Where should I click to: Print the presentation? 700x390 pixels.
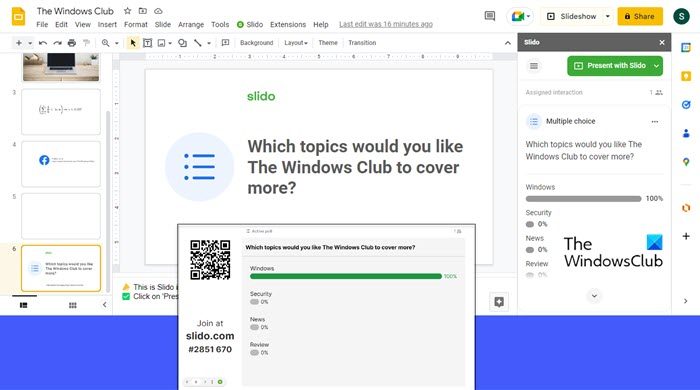click(x=72, y=43)
